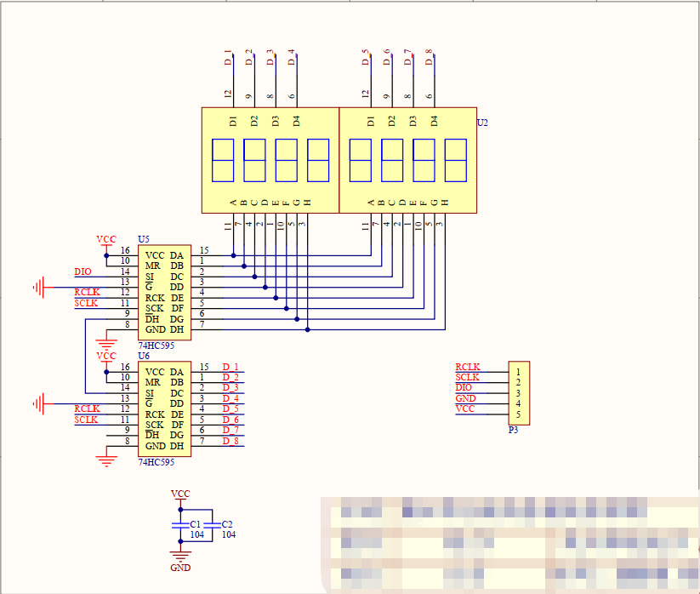
Task: Click the junction dot on U5 VCC wire
Action: click(105, 254)
